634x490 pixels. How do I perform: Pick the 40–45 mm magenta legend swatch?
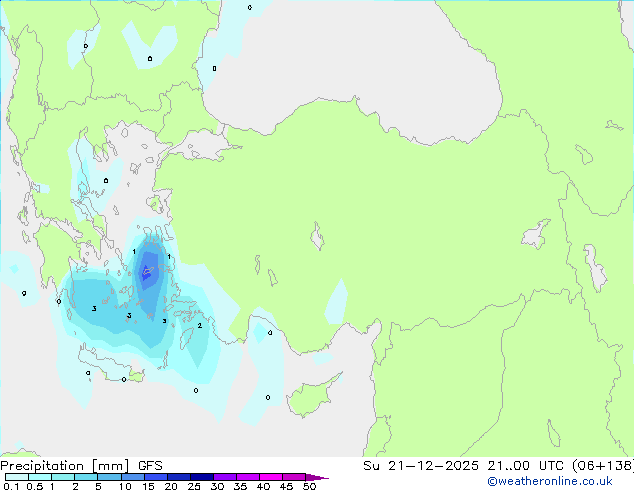271,477
